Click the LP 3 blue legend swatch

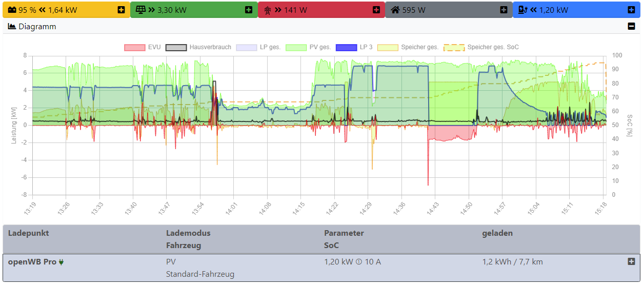click(346, 47)
